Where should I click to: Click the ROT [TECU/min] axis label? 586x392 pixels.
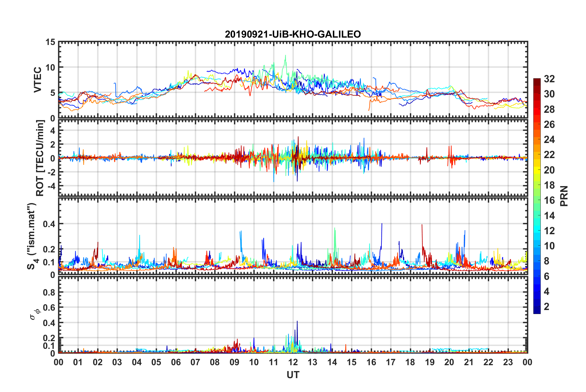40,158
